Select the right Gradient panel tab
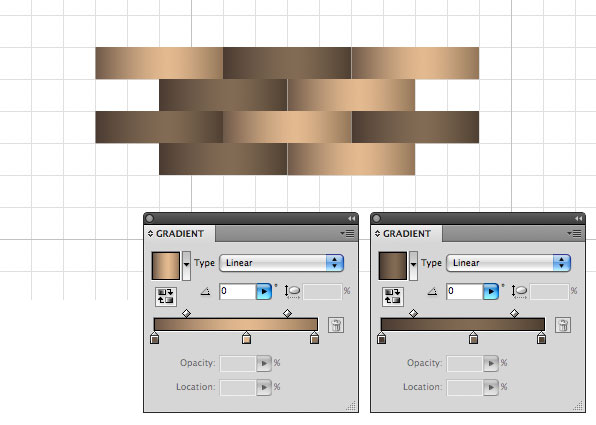 (406, 233)
